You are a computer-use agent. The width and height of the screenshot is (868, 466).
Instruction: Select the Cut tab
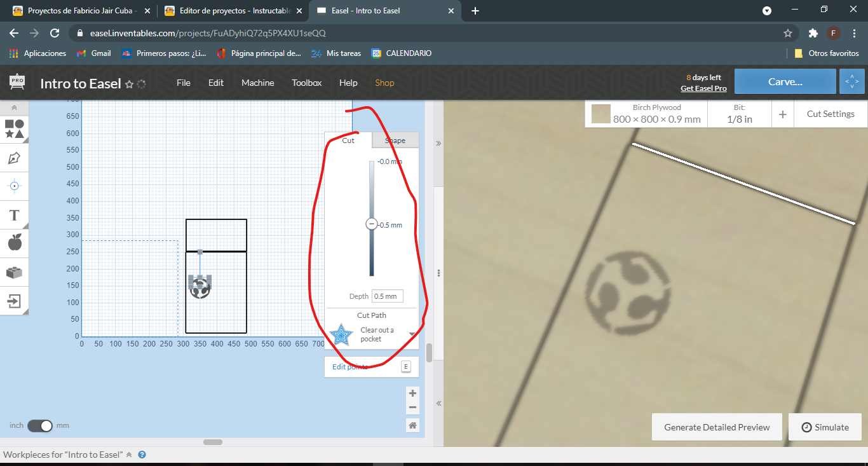348,140
